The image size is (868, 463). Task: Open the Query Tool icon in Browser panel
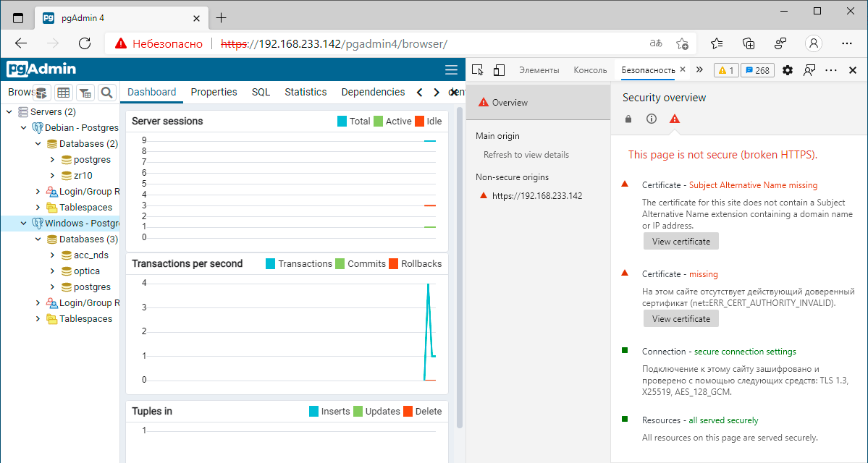click(43, 93)
